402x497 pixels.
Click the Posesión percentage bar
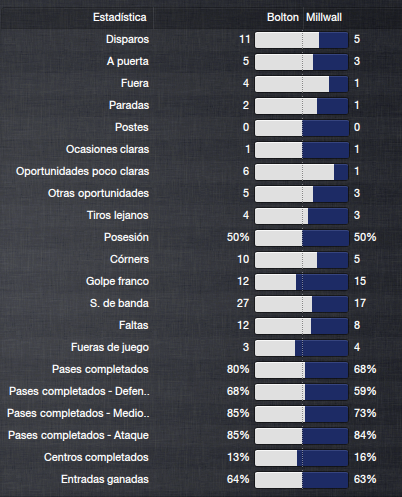click(302, 238)
